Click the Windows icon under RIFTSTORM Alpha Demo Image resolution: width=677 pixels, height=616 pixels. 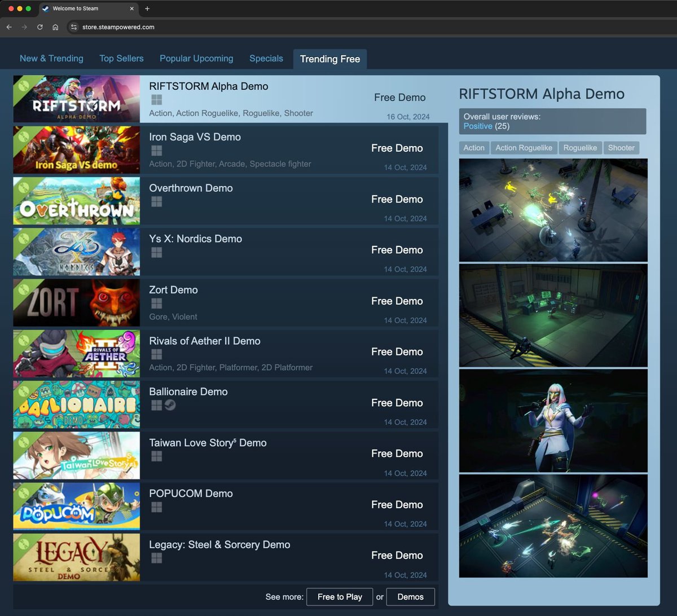157,100
